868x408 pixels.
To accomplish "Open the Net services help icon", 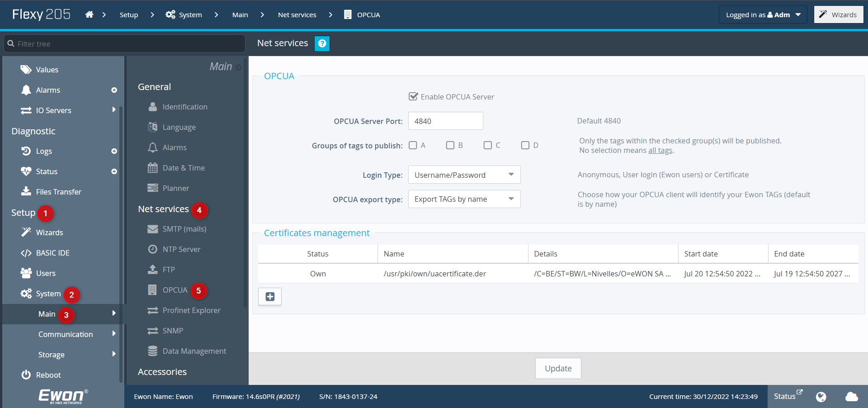I will [322, 43].
